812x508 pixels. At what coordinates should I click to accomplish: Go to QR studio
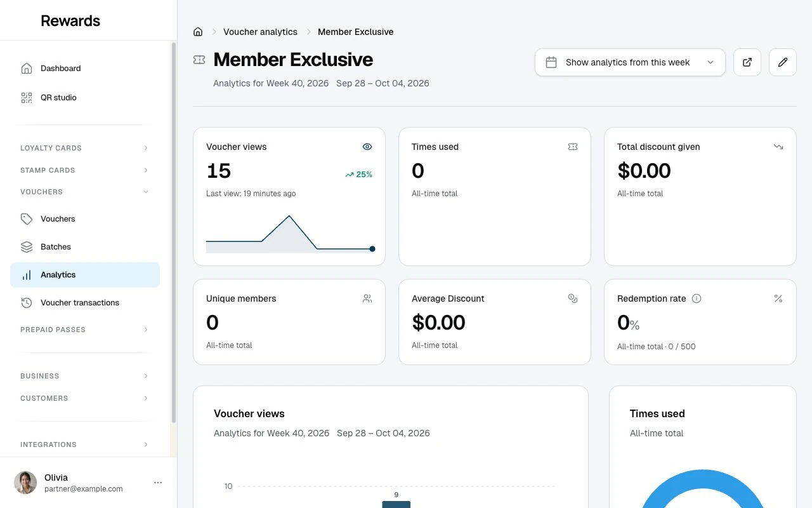(x=85, y=98)
